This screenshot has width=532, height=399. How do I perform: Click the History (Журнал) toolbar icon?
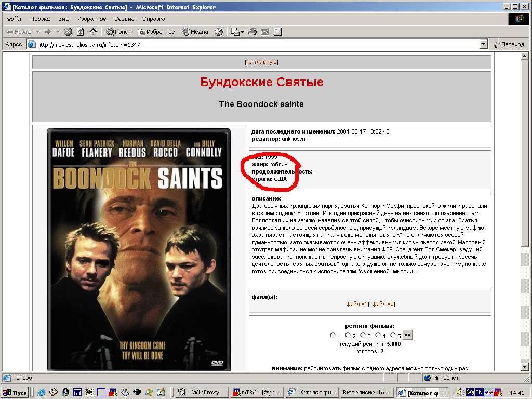coord(219,32)
